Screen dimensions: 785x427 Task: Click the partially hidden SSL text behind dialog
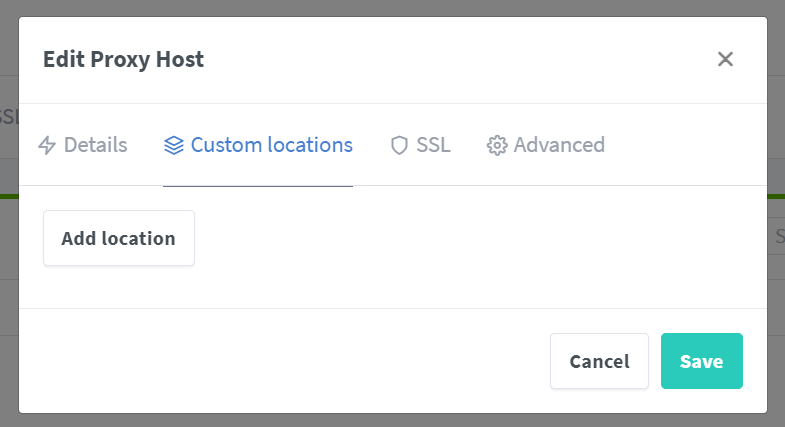click(9, 116)
